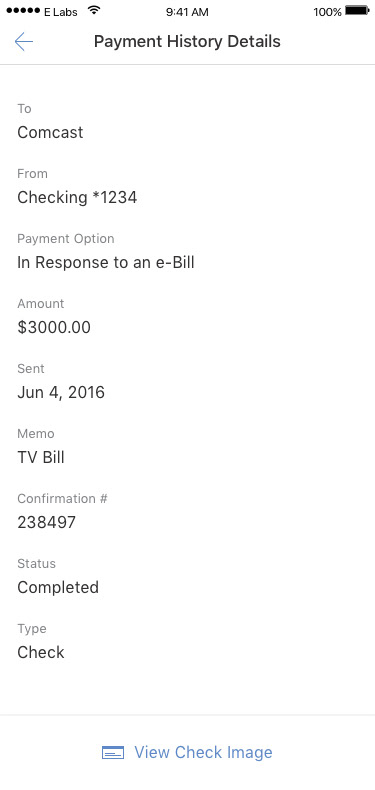
Task: Tap the Payment History Details title
Action: pos(187,41)
